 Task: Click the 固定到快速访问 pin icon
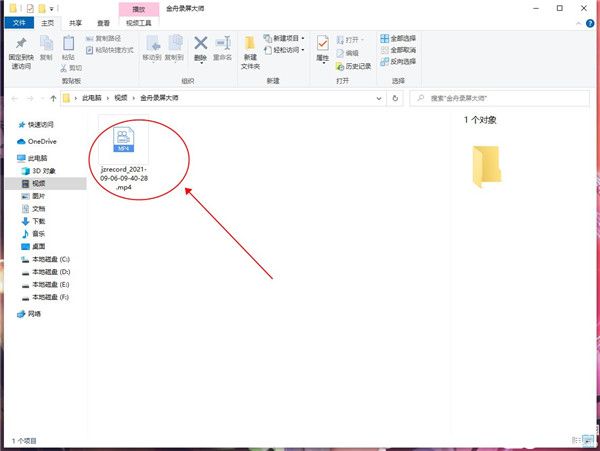coord(21,44)
